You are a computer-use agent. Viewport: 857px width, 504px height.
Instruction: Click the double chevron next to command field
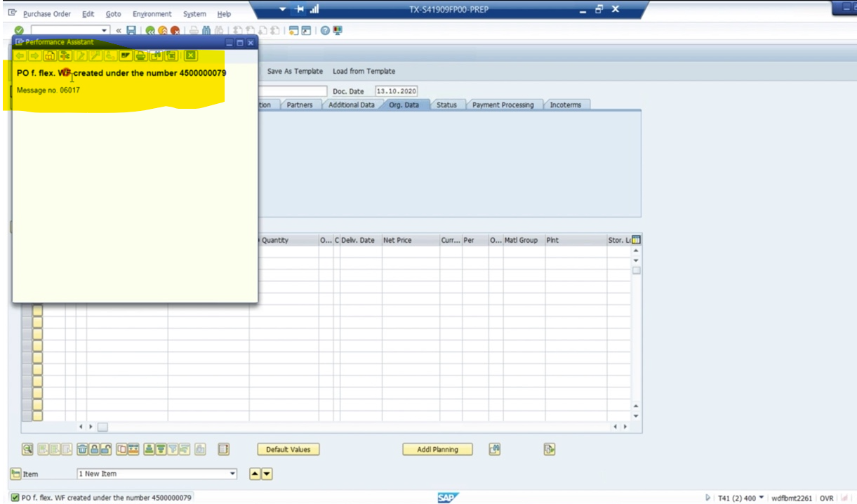(119, 30)
